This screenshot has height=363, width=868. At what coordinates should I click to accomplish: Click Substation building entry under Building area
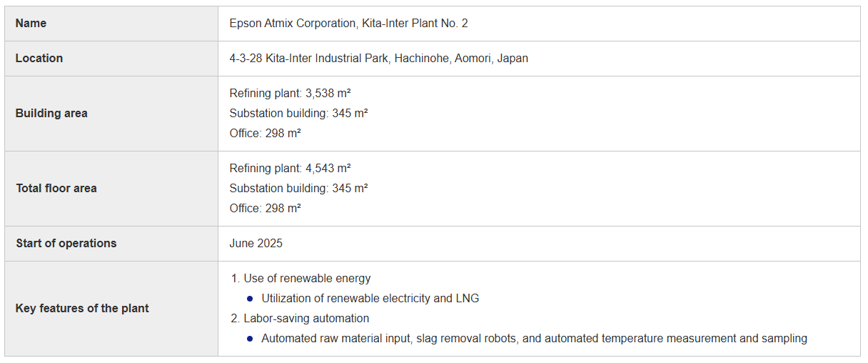pos(298,114)
